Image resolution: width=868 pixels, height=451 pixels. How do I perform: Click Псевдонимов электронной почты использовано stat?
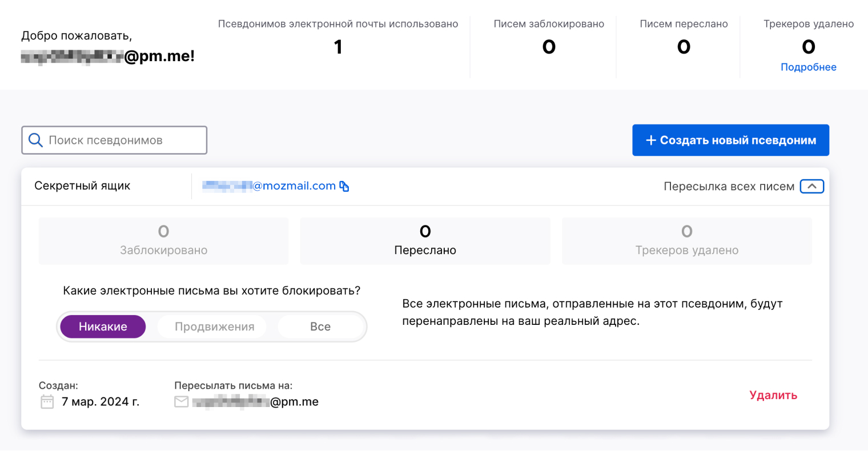338,38
